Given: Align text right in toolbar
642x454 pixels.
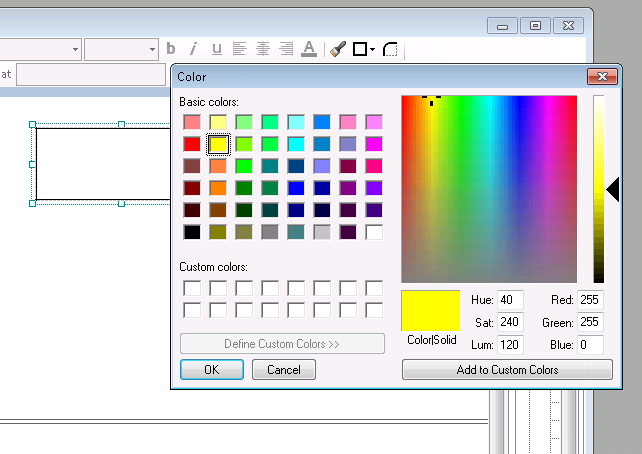Looking at the screenshot, I should 286,49.
